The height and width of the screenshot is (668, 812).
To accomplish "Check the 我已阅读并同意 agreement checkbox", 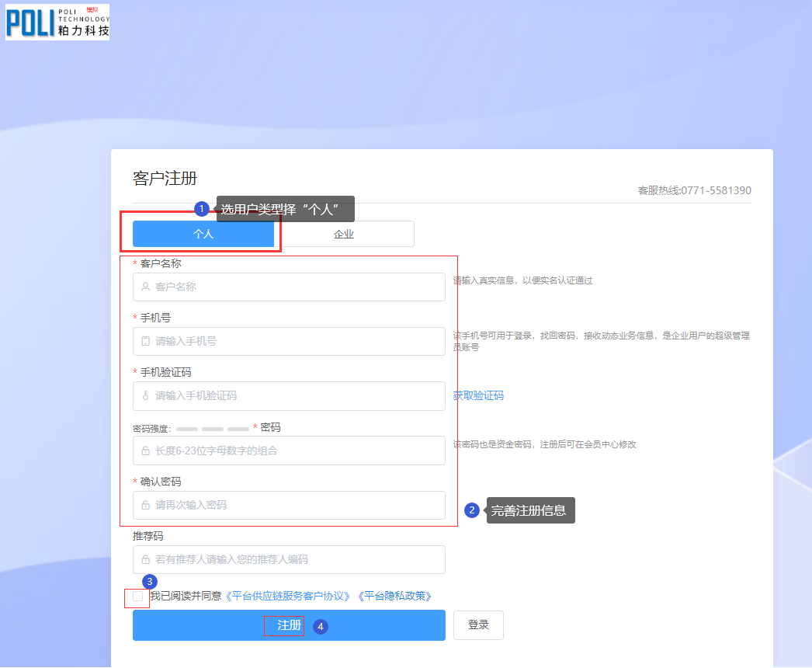I will [x=137, y=597].
